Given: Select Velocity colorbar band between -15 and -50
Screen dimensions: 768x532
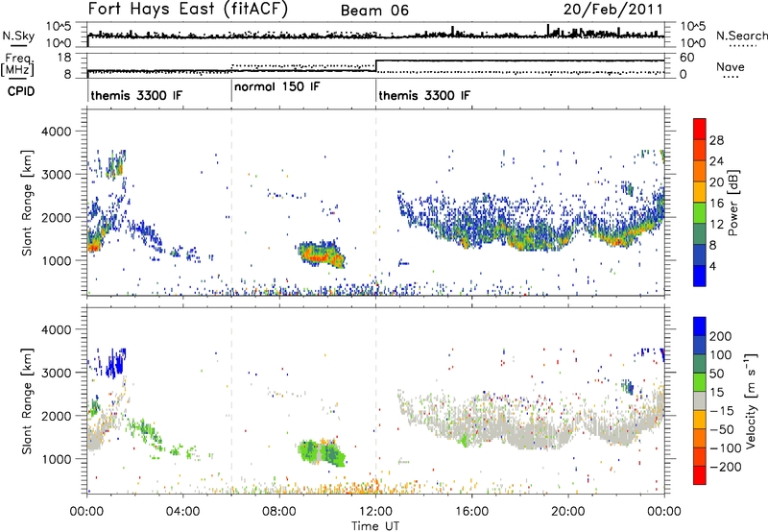Looking at the screenshot, I should pyautogui.click(x=700, y=420).
